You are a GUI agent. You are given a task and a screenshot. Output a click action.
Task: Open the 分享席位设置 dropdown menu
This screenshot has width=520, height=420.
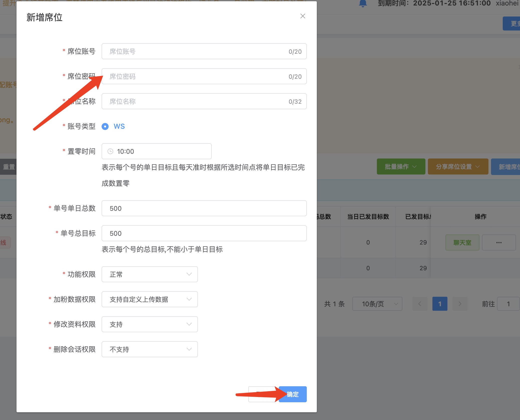pos(458,167)
